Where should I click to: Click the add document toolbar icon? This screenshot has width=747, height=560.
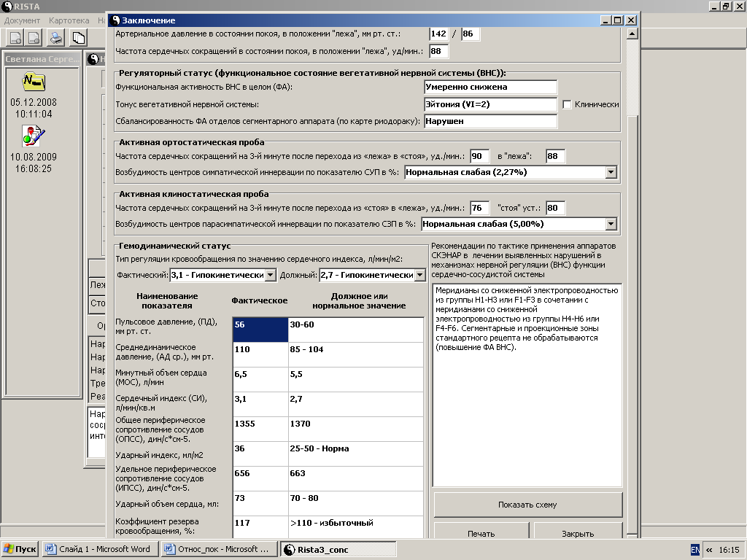[16, 38]
